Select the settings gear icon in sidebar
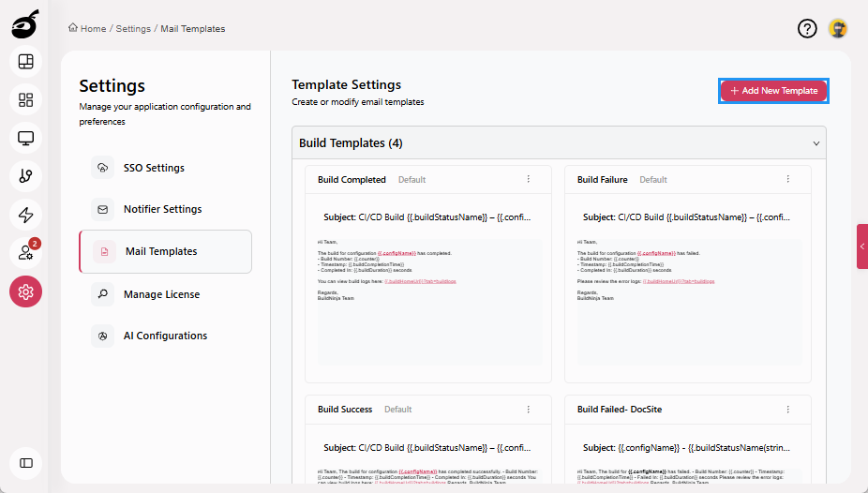Screen dimensions: 868x493 click(x=25, y=291)
